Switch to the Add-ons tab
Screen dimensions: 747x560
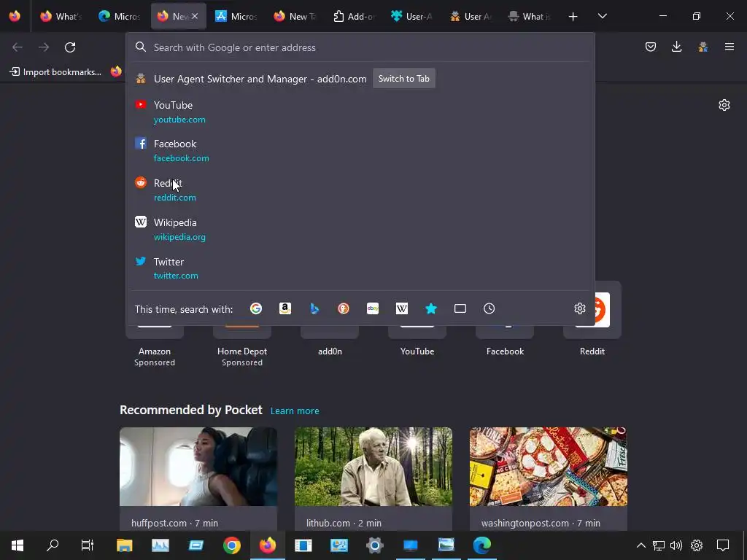point(353,16)
